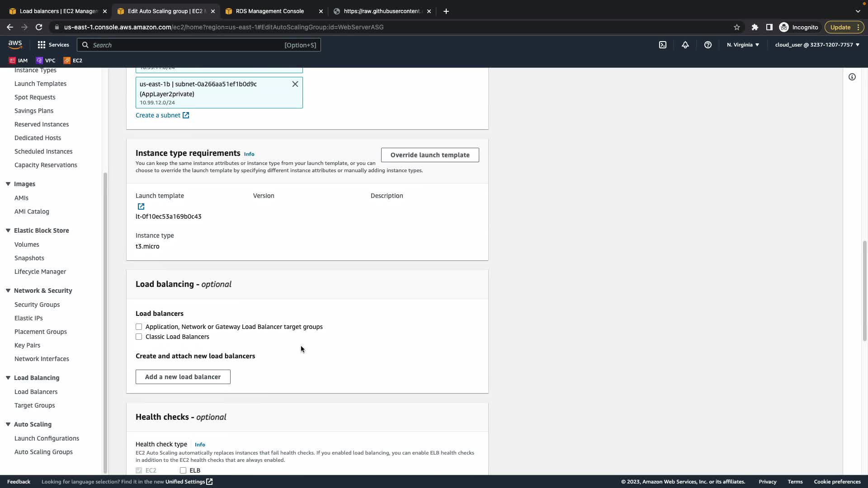Check Application, Network or Gateway target groups
The width and height of the screenshot is (868, 488).
pos(139,327)
